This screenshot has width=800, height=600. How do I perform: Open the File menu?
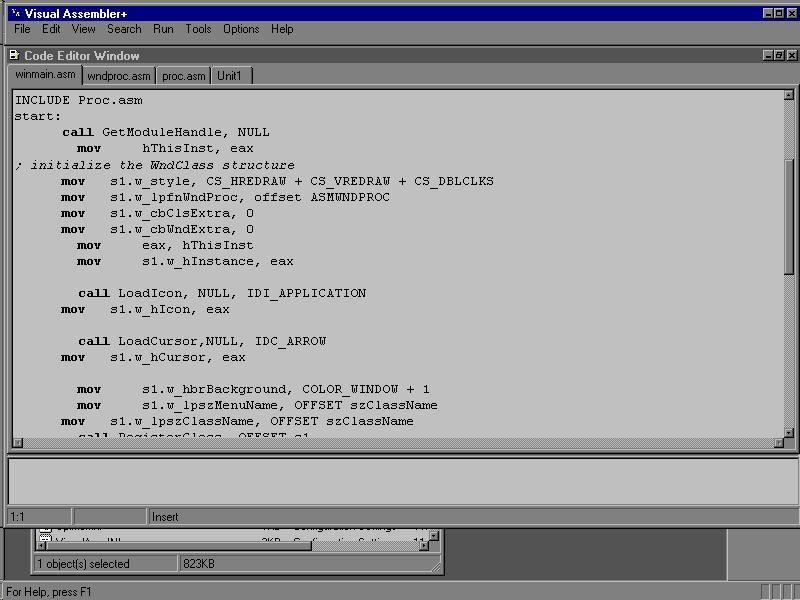[x=22, y=29]
